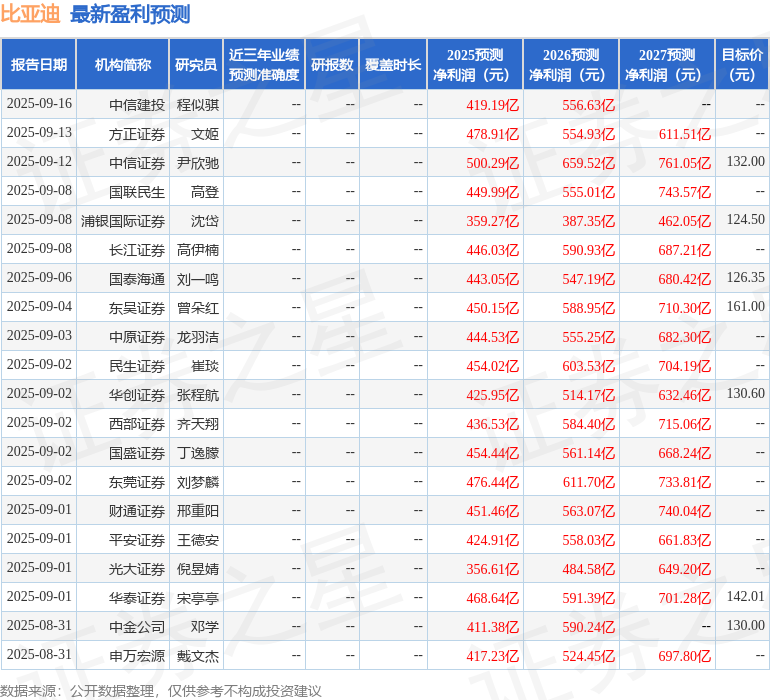Image resolution: width=770 pixels, height=700 pixels.
Task: Click the 611.70亿 forecast value
Action: tap(589, 481)
